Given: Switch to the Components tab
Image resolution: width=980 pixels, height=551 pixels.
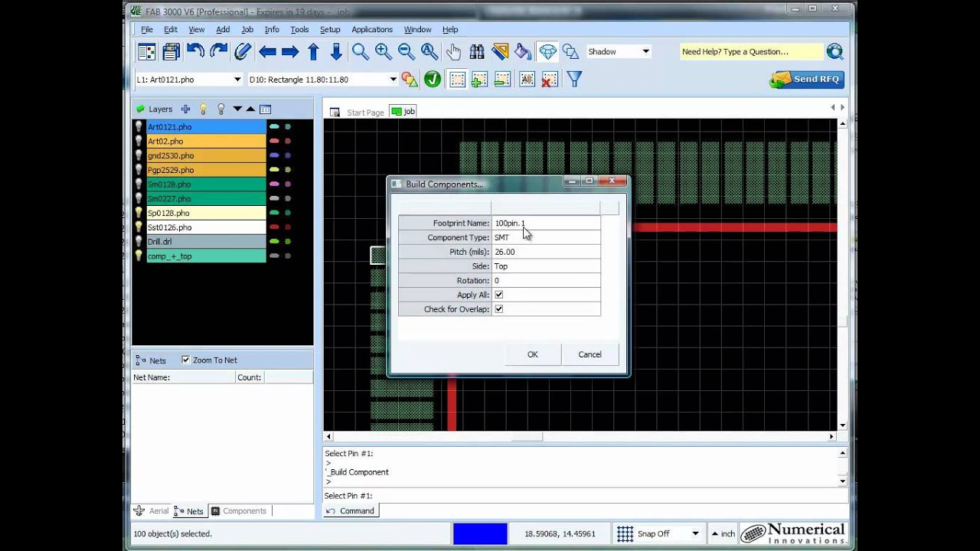Looking at the screenshot, I should [239, 510].
